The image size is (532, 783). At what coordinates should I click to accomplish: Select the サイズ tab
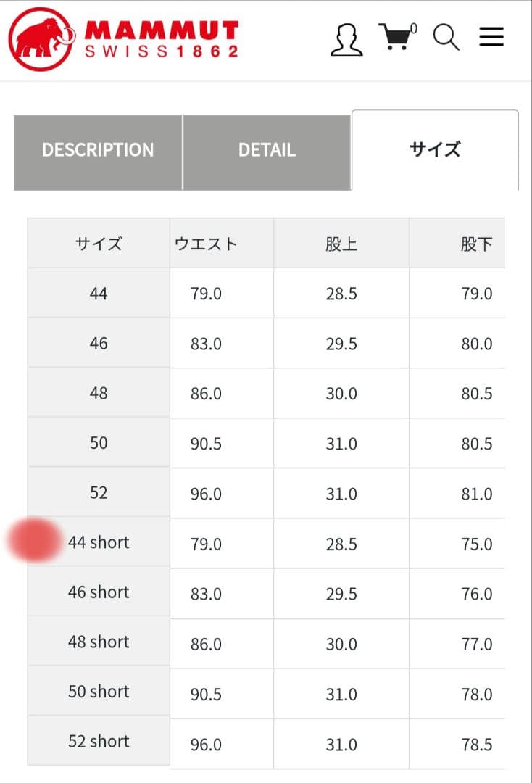pos(435,150)
